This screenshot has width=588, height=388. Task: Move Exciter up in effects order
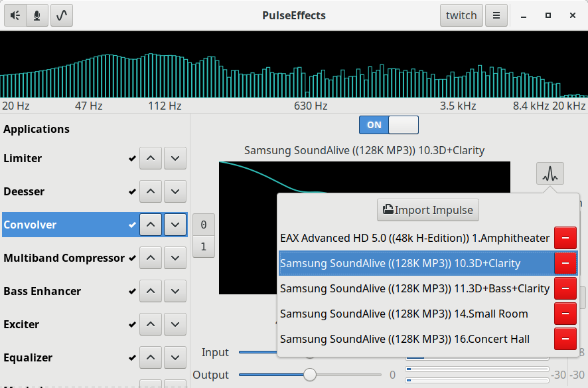(151, 324)
